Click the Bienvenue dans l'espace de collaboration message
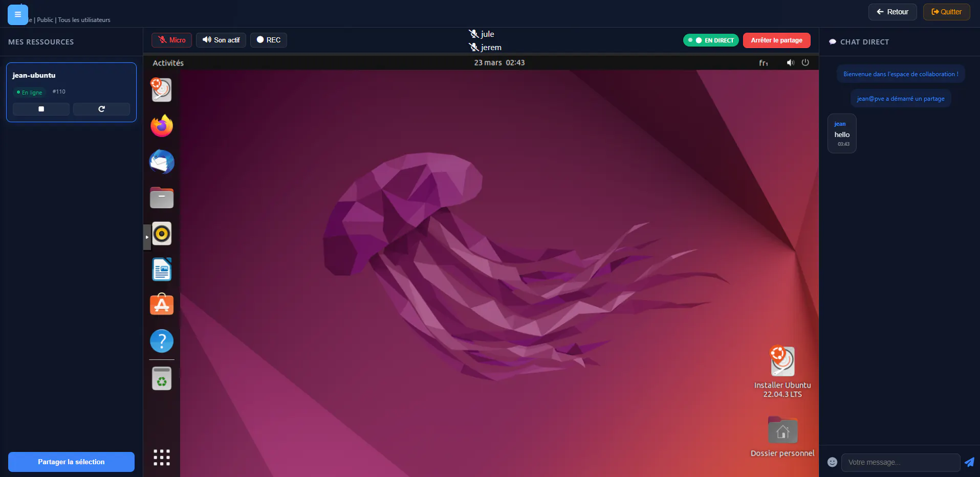The height and width of the screenshot is (477, 980). [901, 74]
